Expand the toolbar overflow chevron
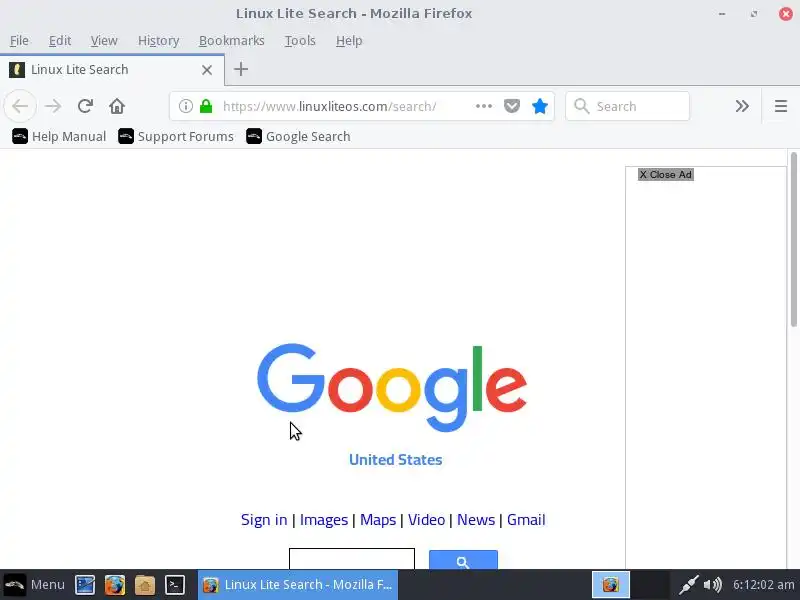Viewport: 800px width, 600px height. pos(742,106)
